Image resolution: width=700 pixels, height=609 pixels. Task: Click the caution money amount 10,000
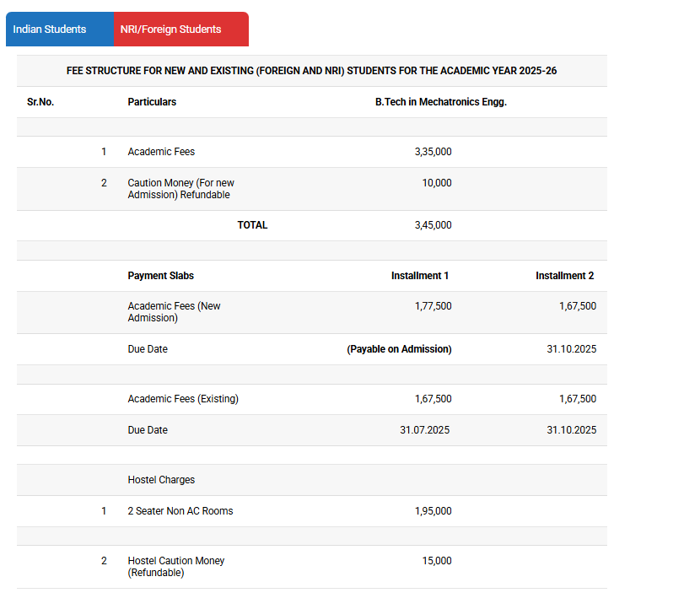[437, 183]
